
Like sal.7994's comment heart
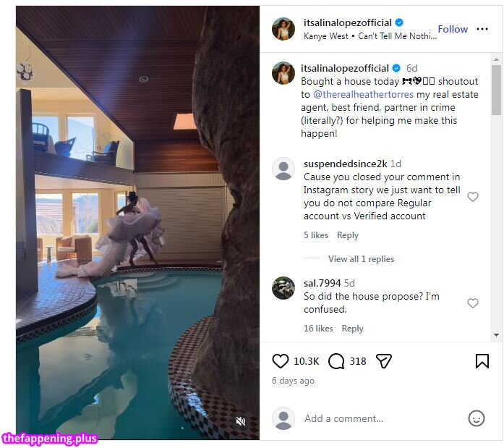tap(473, 303)
